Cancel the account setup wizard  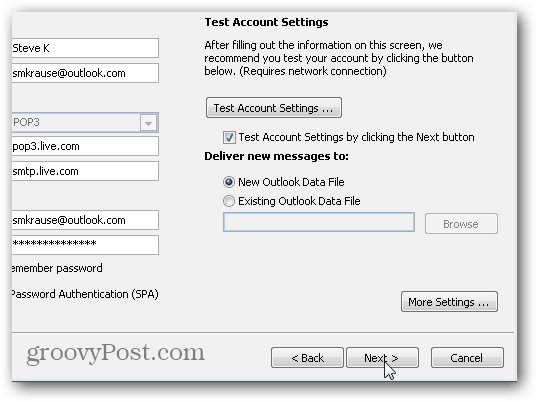[467, 358]
